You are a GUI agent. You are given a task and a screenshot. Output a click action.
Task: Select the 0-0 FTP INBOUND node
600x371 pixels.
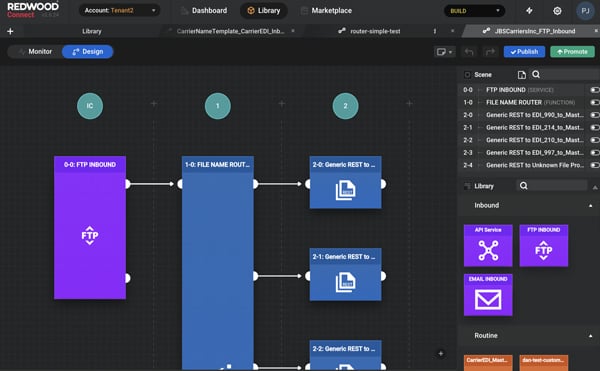[x=90, y=227]
